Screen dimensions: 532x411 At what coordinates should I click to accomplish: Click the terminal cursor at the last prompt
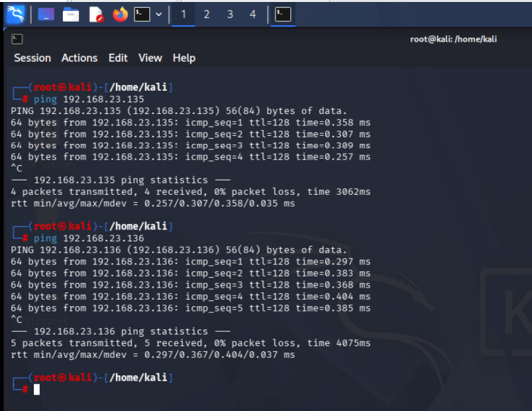pyautogui.click(x=36, y=390)
